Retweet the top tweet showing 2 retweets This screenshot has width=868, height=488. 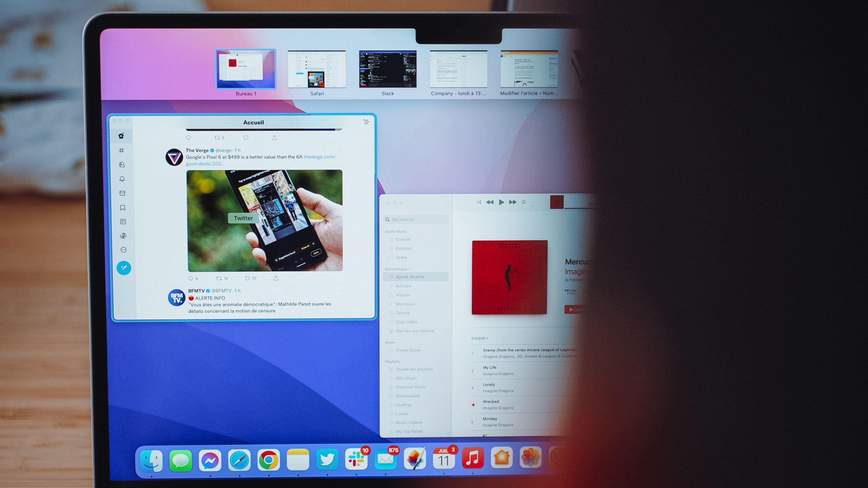[x=217, y=138]
